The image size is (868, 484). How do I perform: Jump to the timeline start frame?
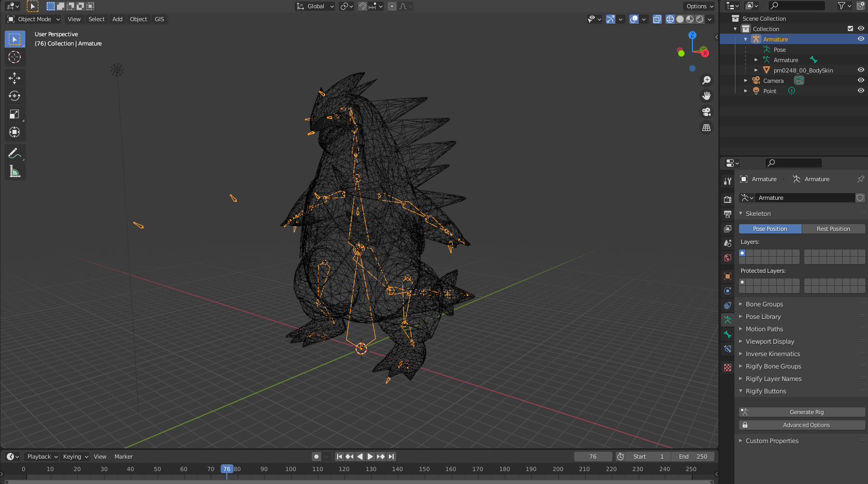click(x=339, y=457)
